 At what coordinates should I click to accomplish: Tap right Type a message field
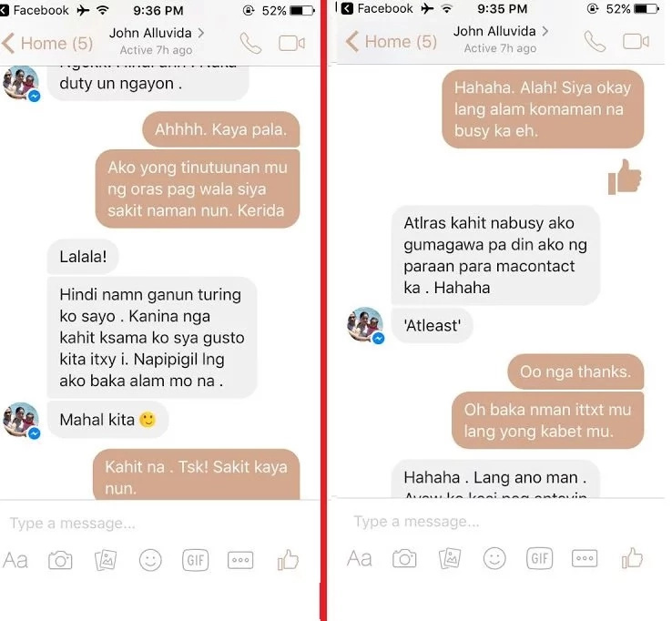[x=500, y=522]
